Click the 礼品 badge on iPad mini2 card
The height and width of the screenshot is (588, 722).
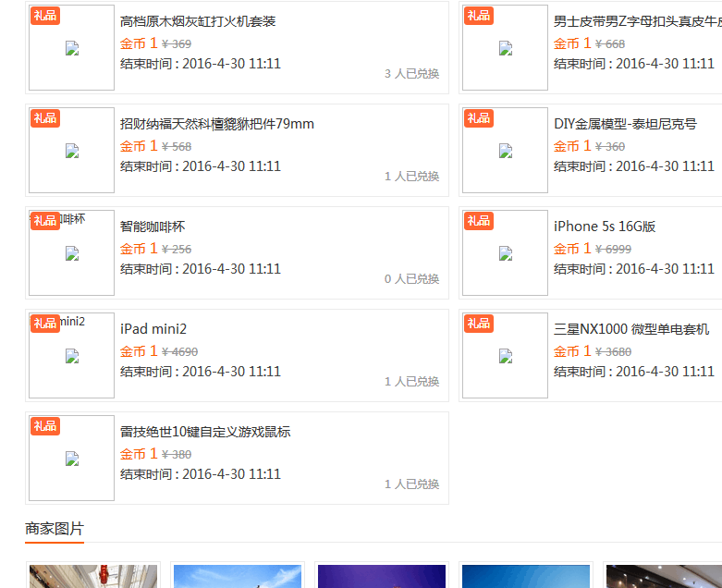(x=45, y=324)
